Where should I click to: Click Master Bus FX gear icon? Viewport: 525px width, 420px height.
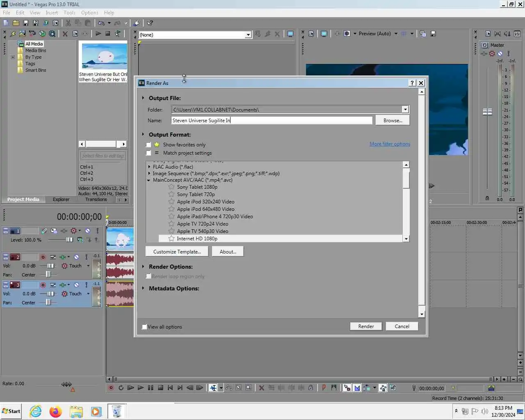tap(492, 53)
